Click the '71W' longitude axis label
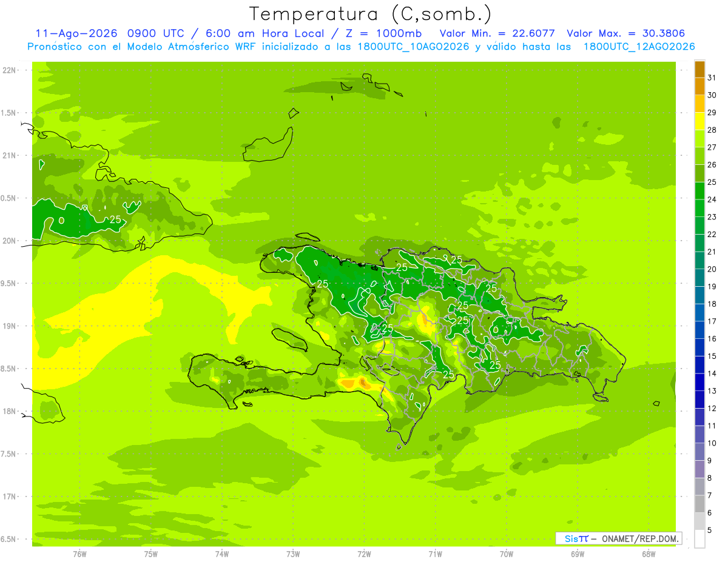 [435, 554]
